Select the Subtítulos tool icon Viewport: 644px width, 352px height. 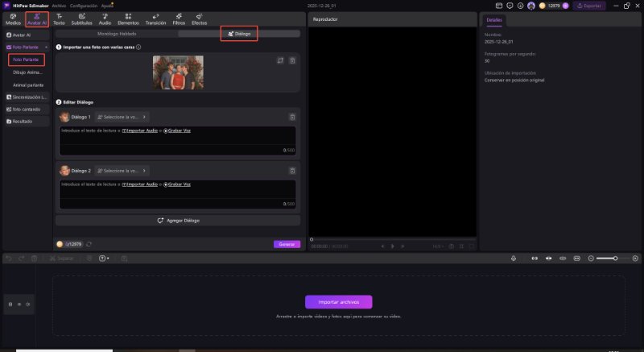[x=81, y=19]
